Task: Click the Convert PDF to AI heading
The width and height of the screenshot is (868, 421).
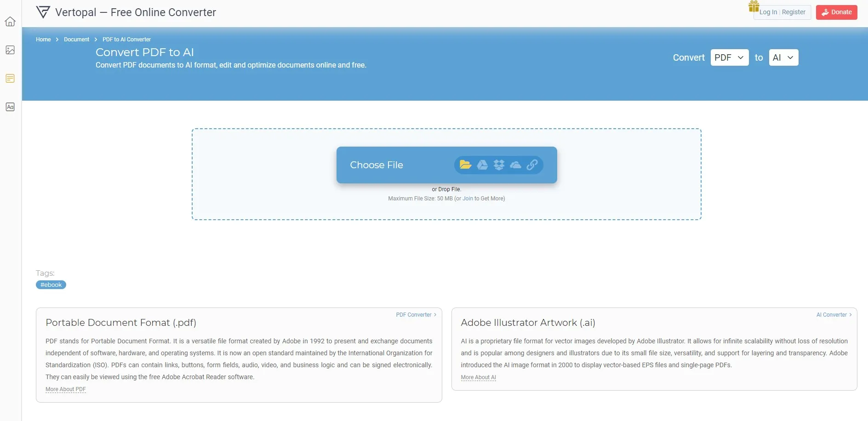Action: click(x=145, y=52)
